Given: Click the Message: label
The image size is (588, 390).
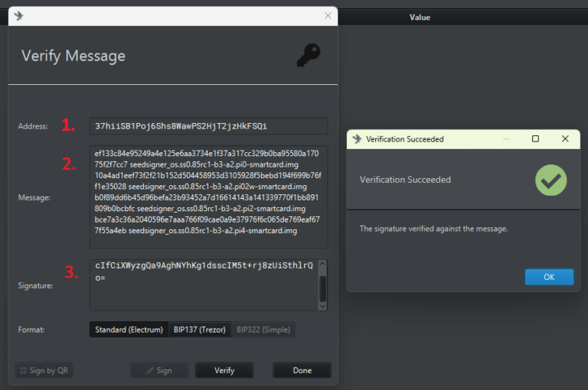Looking at the screenshot, I should [34, 197].
